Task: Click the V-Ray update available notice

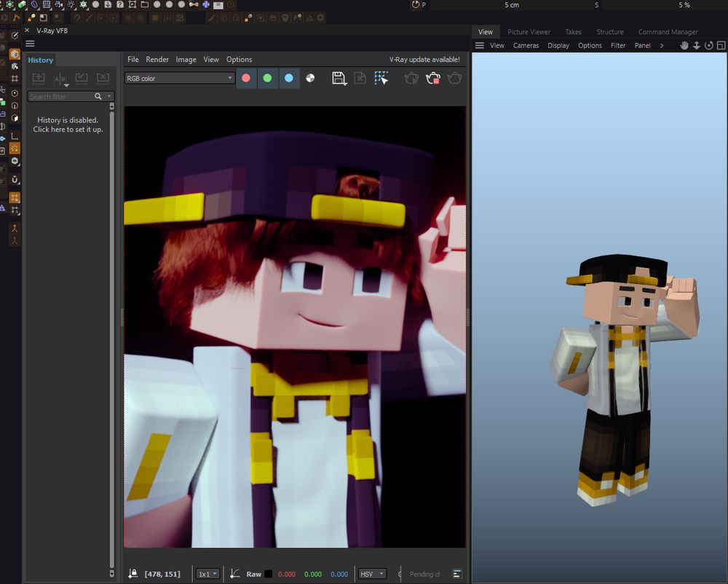Action: 424,60
